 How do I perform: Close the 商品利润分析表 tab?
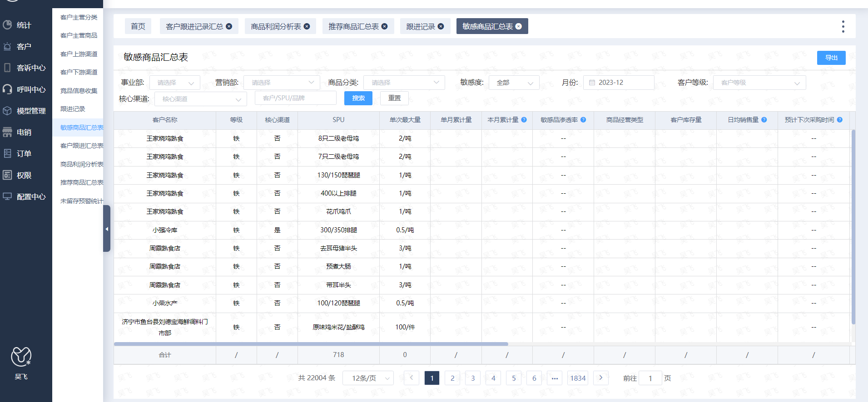tap(307, 26)
